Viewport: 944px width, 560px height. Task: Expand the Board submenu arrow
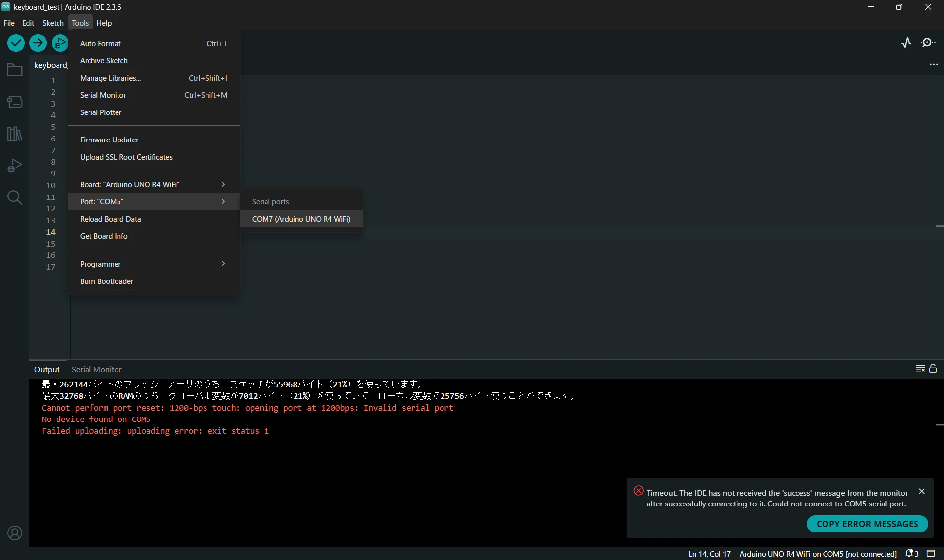[223, 184]
